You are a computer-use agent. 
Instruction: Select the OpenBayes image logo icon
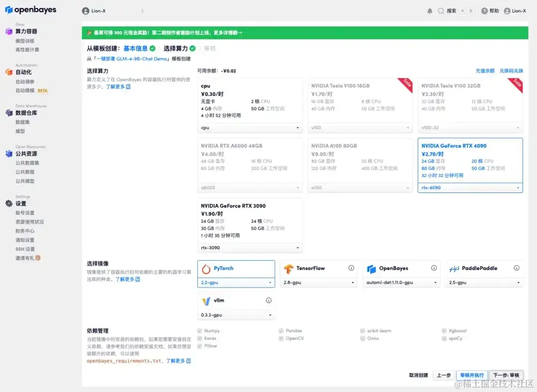point(371,269)
